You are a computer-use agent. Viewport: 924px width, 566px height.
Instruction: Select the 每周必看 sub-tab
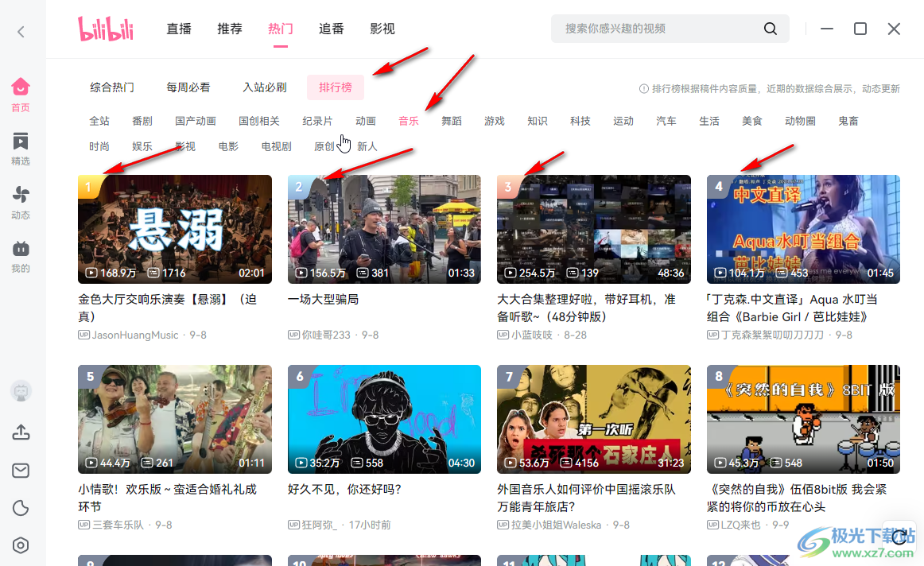[x=188, y=87]
